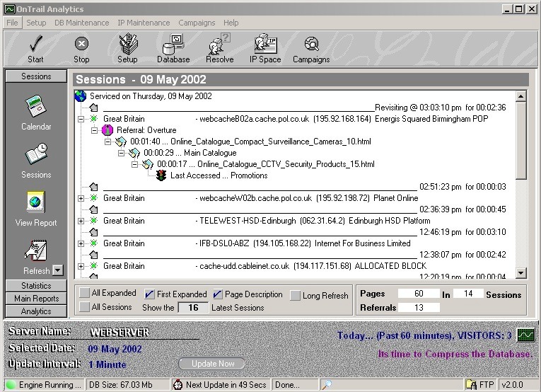Expand the TELEWEST-HSD-Edinburgh session
The height and width of the screenshot is (392, 541).
[x=81, y=221]
